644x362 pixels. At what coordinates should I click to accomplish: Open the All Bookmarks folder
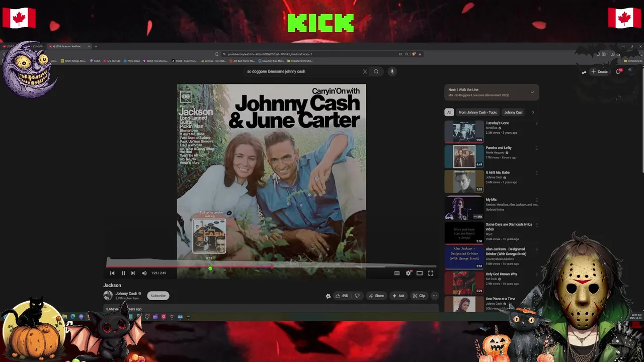[x=632, y=61]
